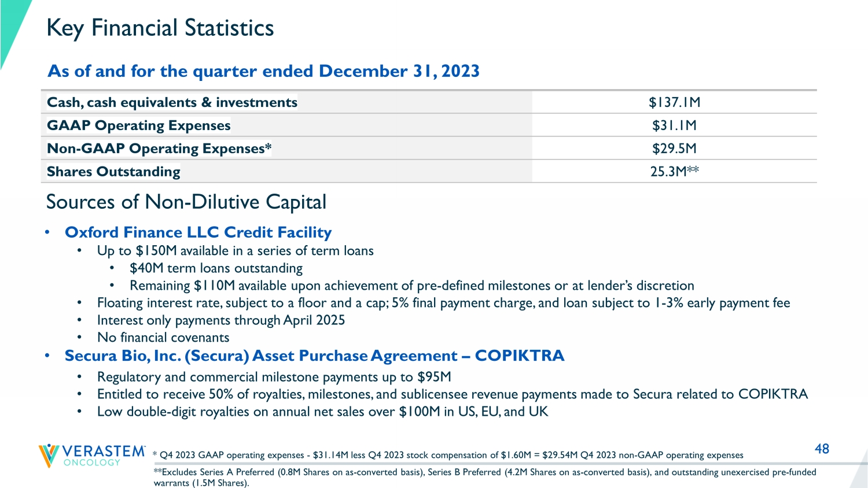Click the Oxford Finance LLC Credit Facility heading
This screenshot has height=488, width=868.
click(x=198, y=232)
